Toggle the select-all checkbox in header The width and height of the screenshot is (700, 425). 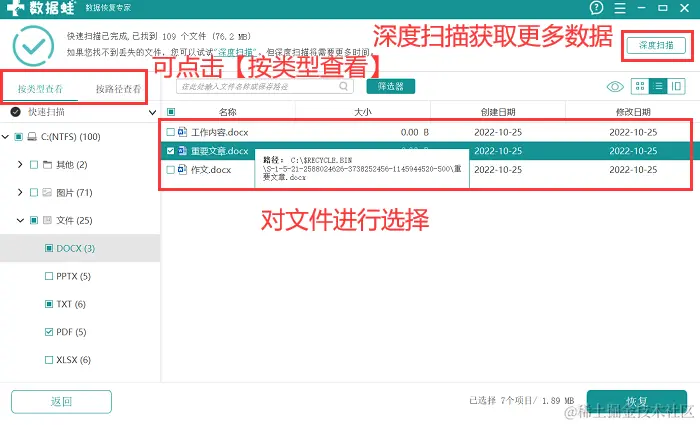point(171,112)
